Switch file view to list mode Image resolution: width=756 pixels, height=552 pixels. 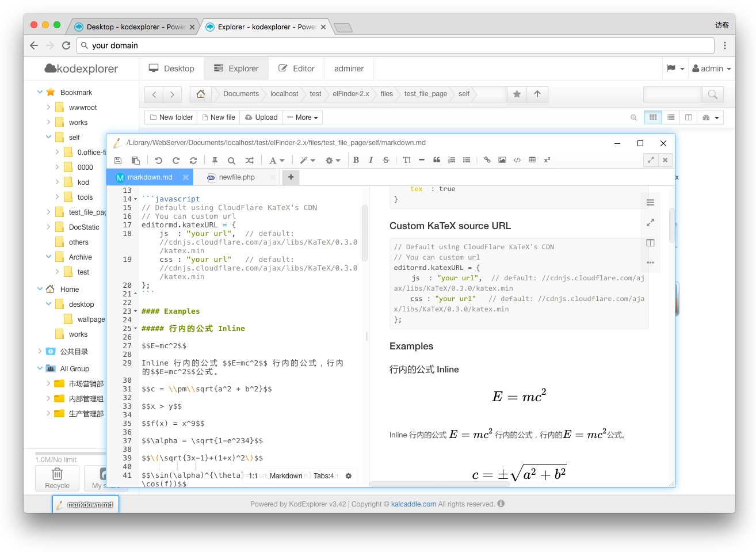pos(671,117)
